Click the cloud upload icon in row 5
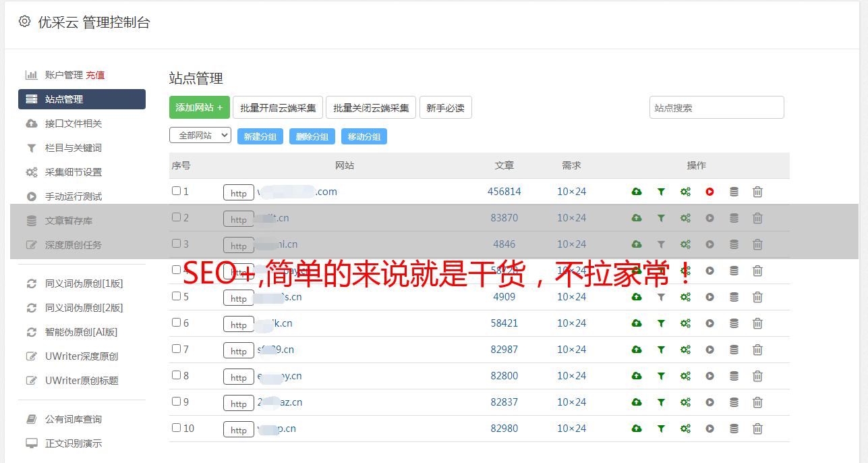Viewport: 868px width, 463px height. coord(637,297)
